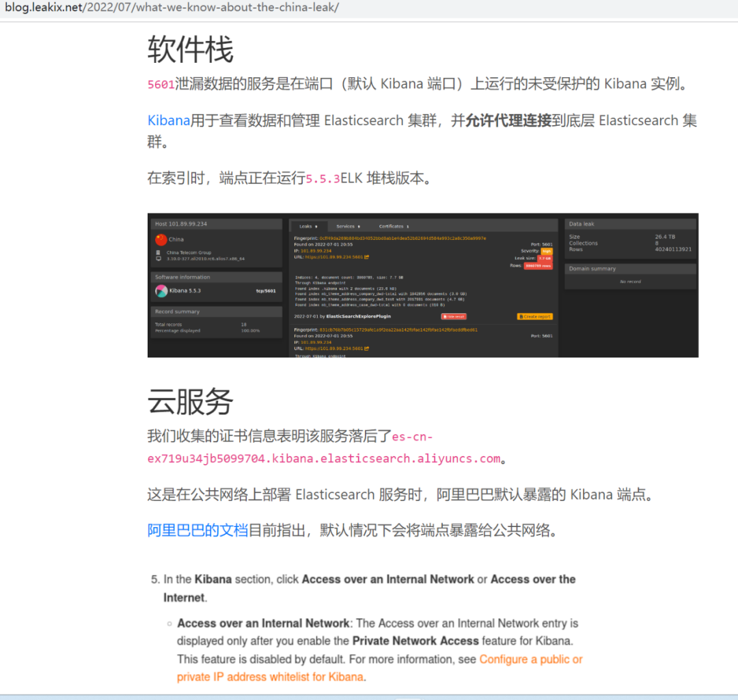
Task: Click the Kibana logo icon under Software information
Action: point(161,291)
